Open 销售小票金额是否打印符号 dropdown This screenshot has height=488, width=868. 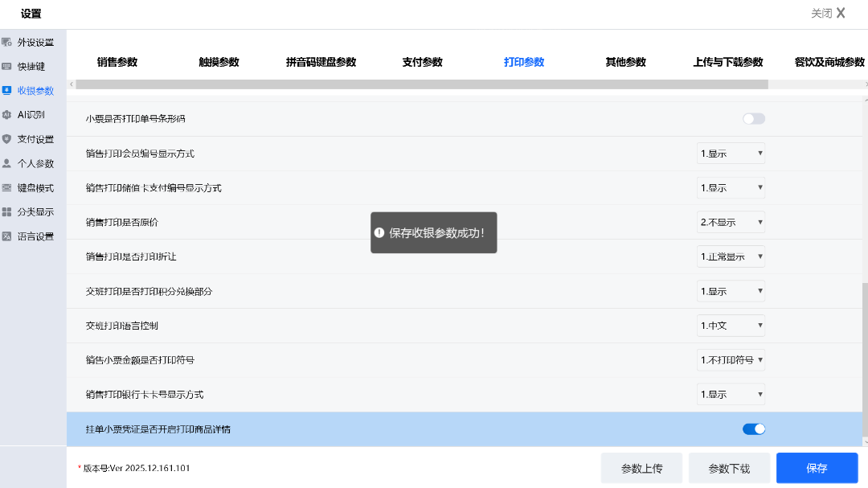point(731,360)
